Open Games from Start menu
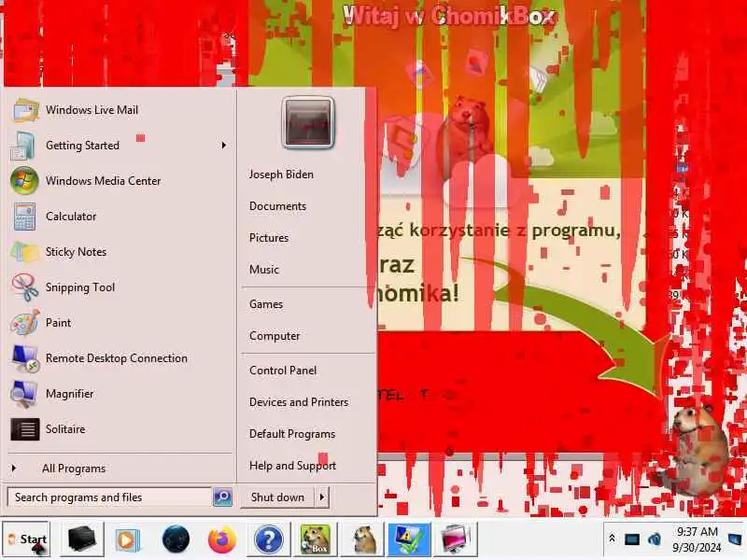Image resolution: width=747 pixels, height=560 pixels. click(x=266, y=304)
